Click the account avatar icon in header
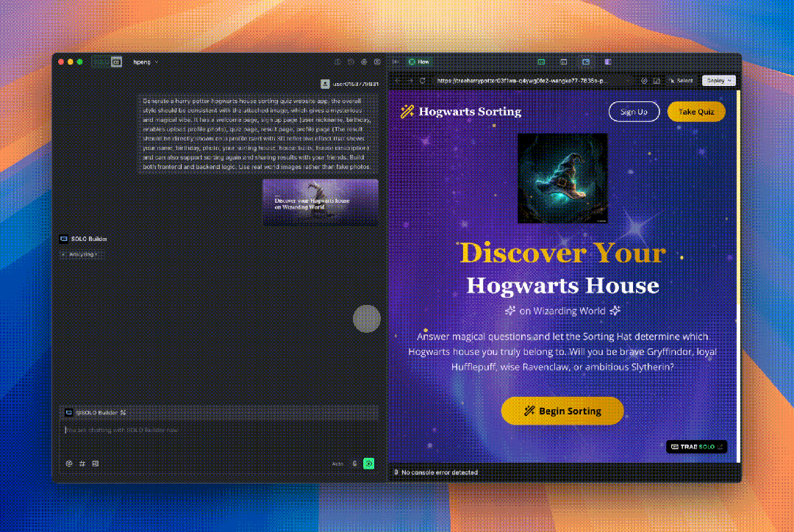Screen dimensions: 794x532 point(376,62)
